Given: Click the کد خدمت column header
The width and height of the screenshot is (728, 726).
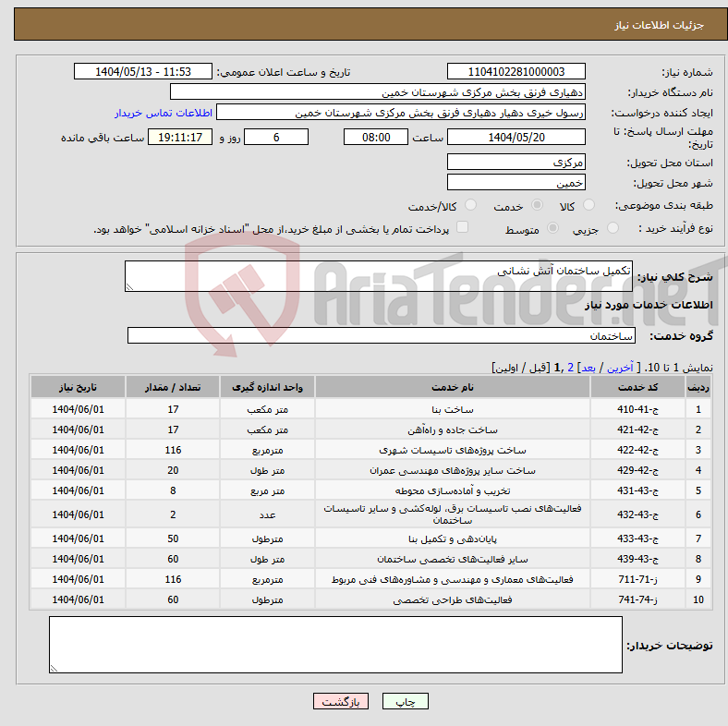Looking at the screenshot, I should coord(638,387).
